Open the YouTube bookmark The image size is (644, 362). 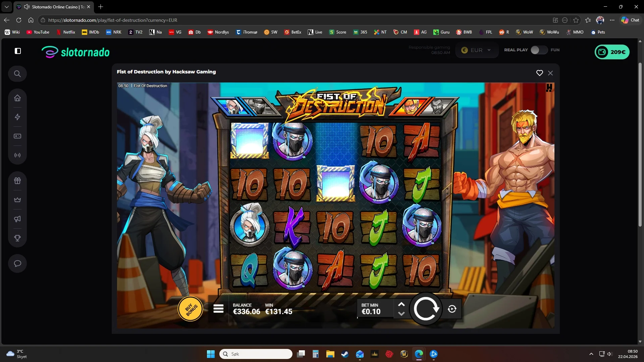pyautogui.click(x=38, y=32)
